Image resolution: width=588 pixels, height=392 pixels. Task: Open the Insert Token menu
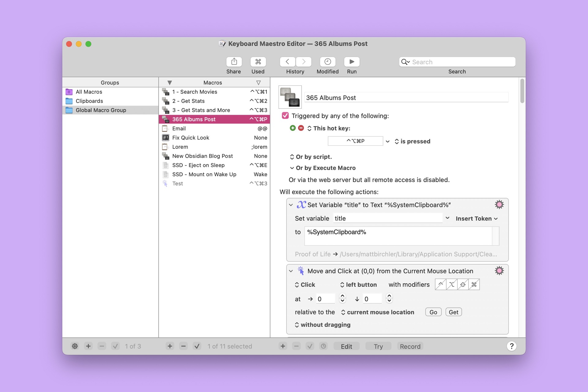click(477, 218)
